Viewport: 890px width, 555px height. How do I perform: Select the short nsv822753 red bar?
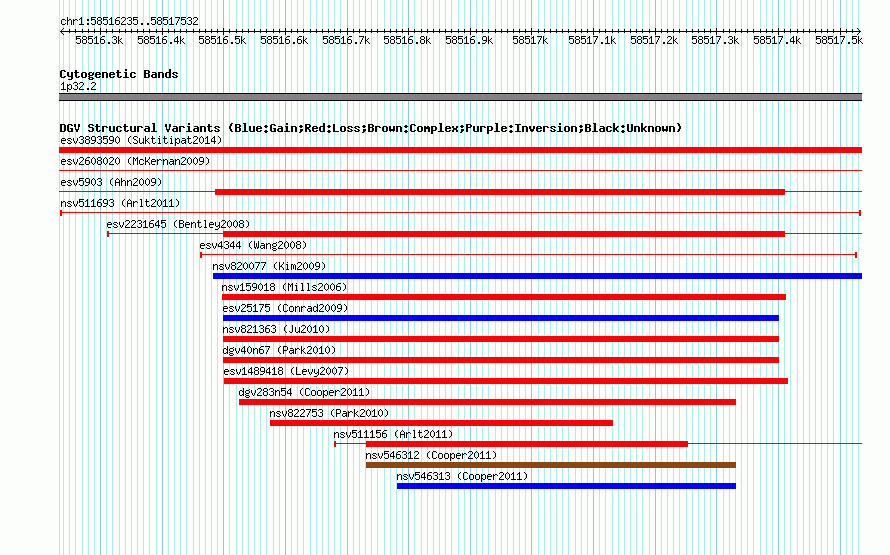tap(442, 423)
